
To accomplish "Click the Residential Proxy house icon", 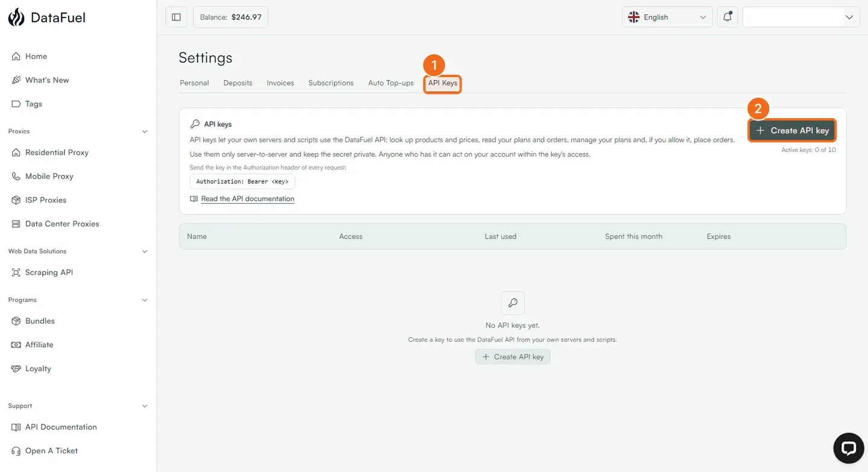I will click(x=16, y=153).
